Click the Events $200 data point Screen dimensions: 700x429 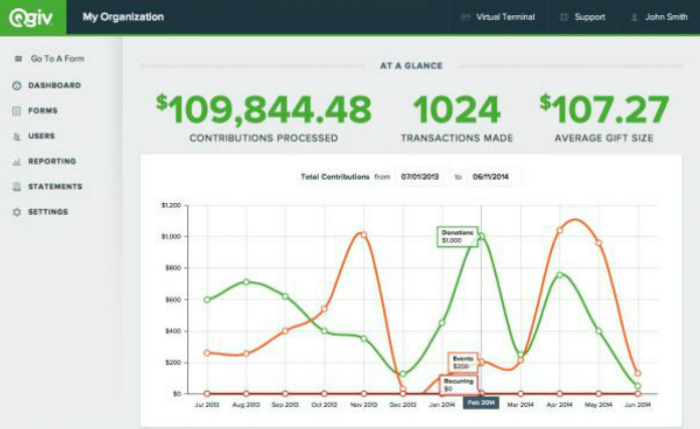pyautogui.click(x=481, y=362)
